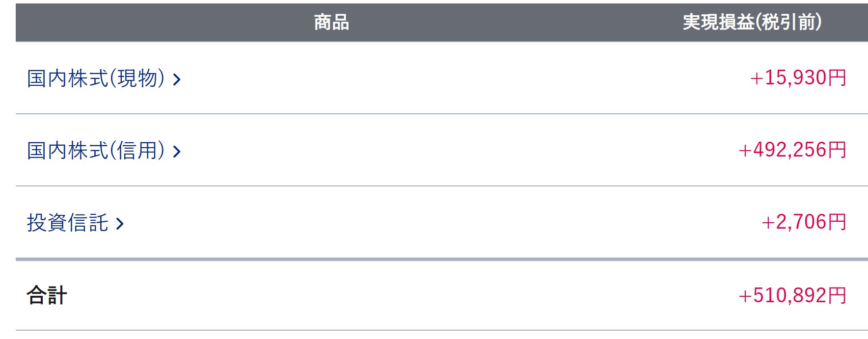868x339 pixels.
Task: Select the +492,256円 margin profit value
Action: pyautogui.click(x=792, y=150)
